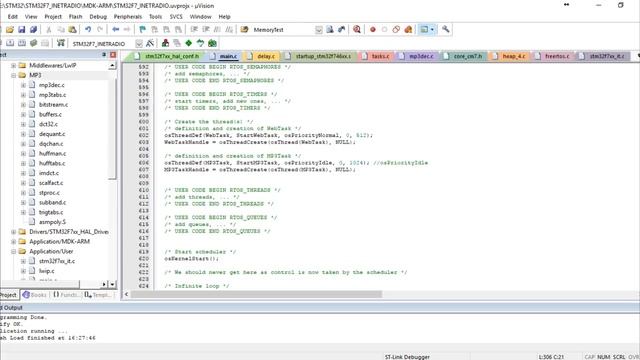Open Options for Target wand icon

150,43
